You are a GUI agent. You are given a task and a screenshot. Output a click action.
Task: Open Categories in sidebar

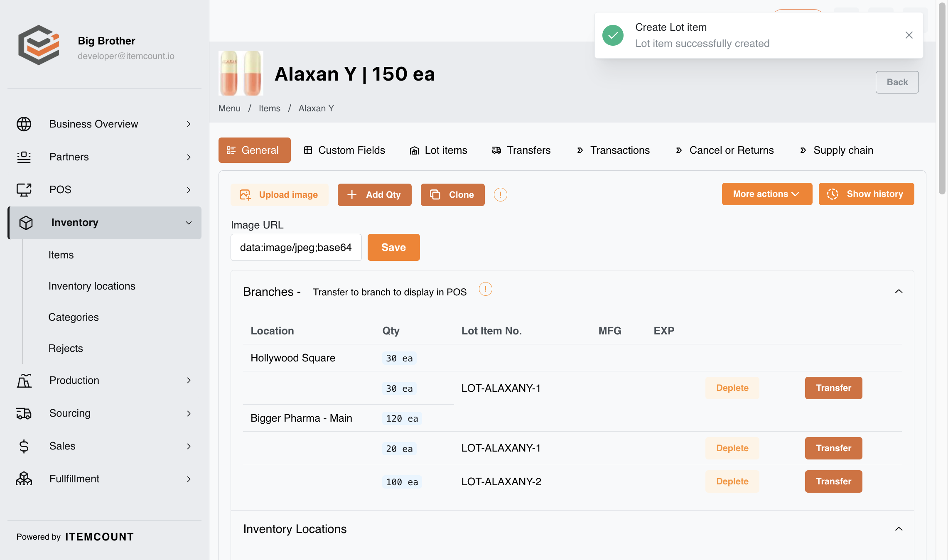[74, 317]
